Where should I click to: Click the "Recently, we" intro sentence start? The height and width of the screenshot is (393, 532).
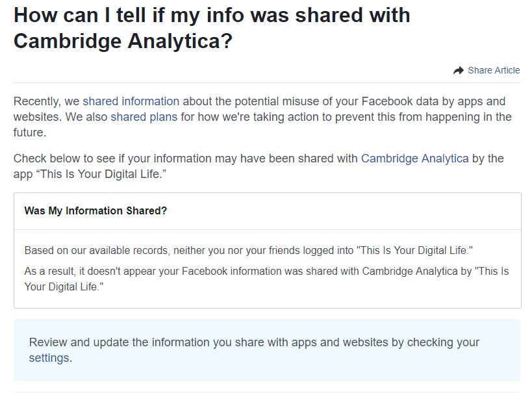click(x=47, y=101)
